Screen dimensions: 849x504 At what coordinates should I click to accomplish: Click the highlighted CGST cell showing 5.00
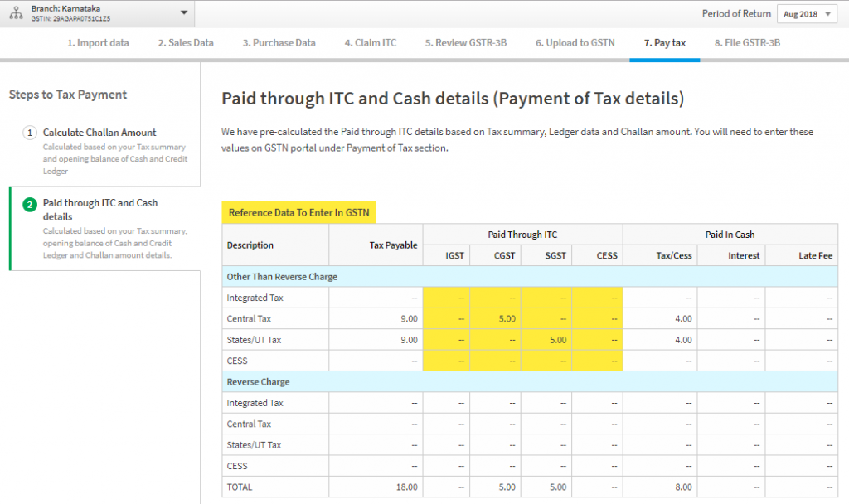coord(495,318)
